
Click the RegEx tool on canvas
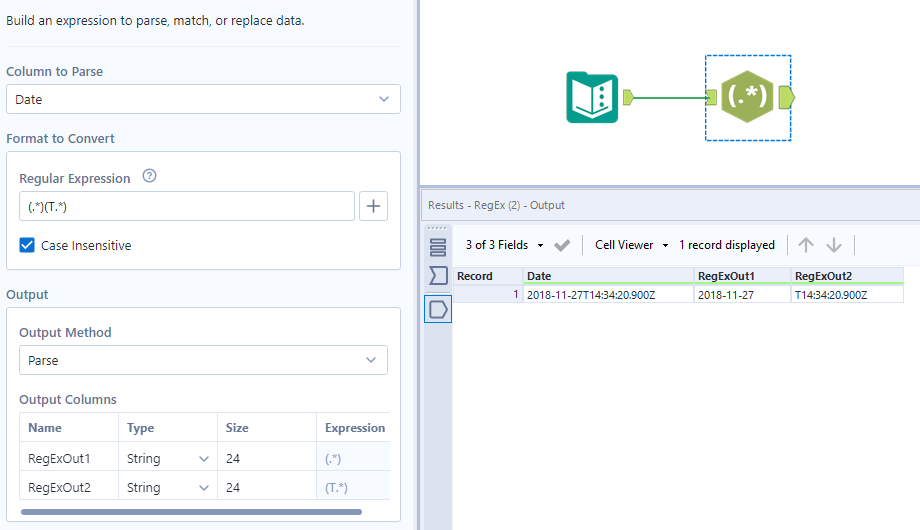click(x=747, y=97)
